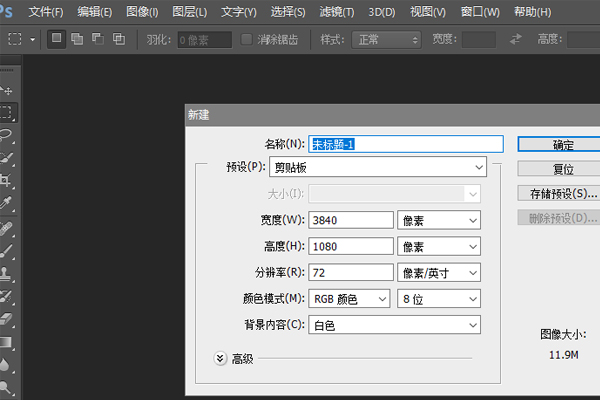This screenshot has width=600, height=400.
Task: Click swap width and height arrows
Action: click(x=516, y=39)
